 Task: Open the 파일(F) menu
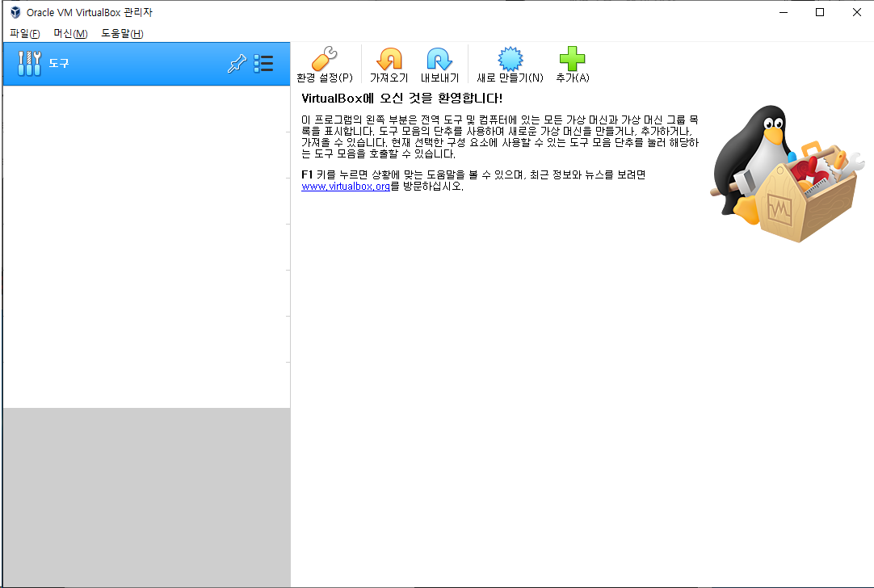(x=25, y=33)
